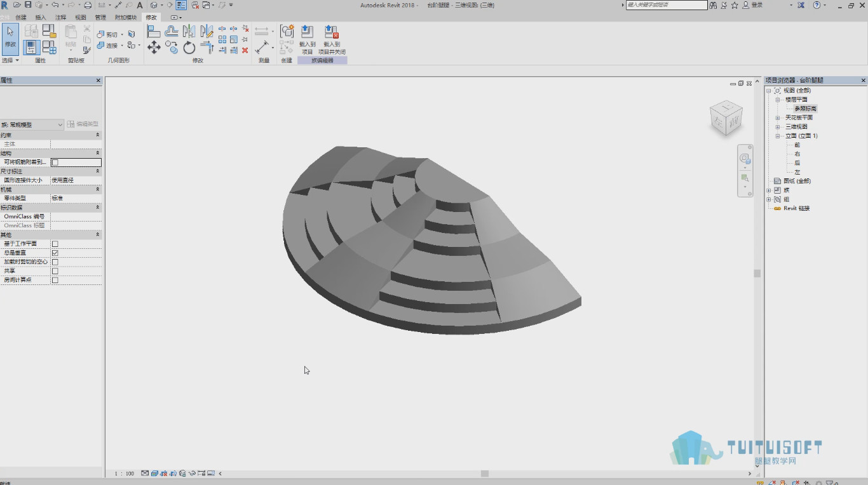Open the 管理 ribbon tab
This screenshot has height=485, width=868.
(100, 17)
